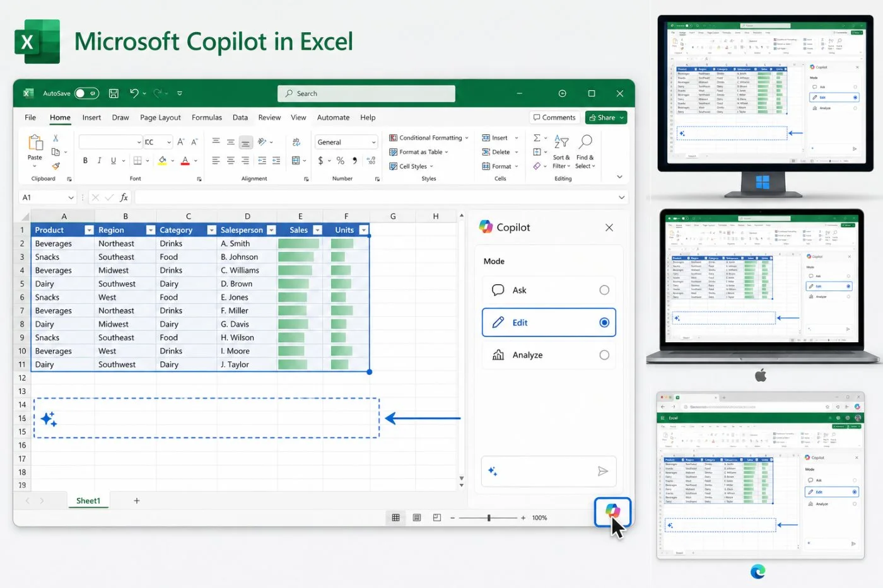Click the Wrap Text icon
Screen dimensions: 883x588
296,142
